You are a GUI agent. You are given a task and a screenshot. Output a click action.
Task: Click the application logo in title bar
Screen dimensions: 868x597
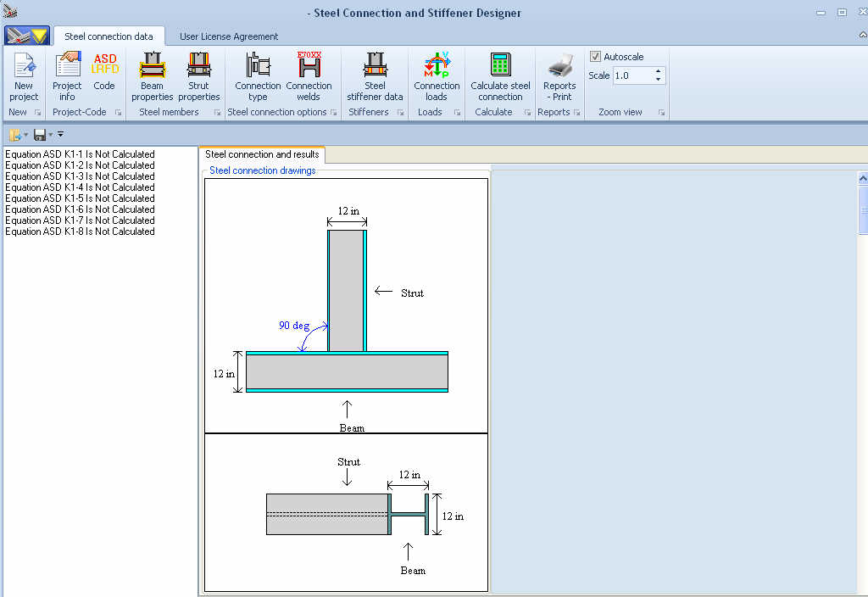pyautogui.click(x=9, y=10)
